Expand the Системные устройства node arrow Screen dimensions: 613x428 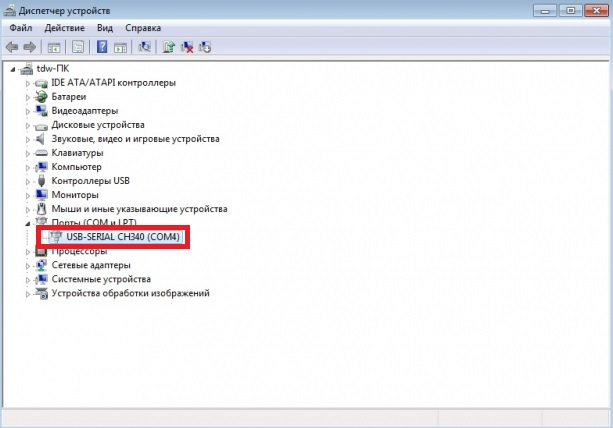pos(28,280)
